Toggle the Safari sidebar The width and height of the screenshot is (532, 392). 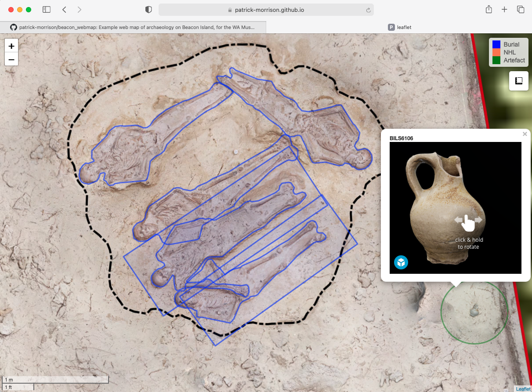coord(47,9)
